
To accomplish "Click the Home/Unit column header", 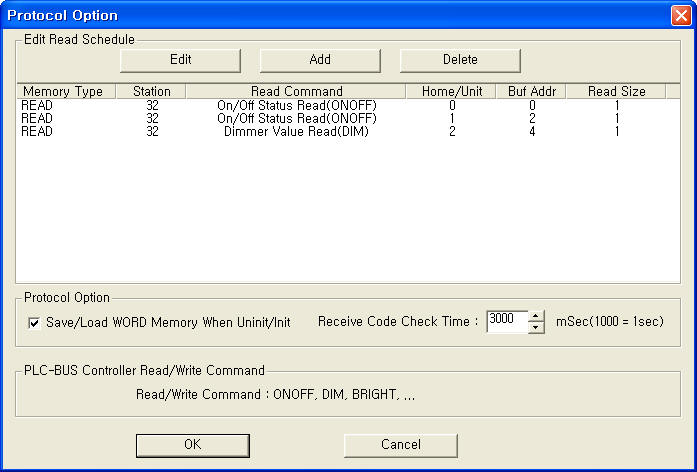I will click(x=451, y=91).
